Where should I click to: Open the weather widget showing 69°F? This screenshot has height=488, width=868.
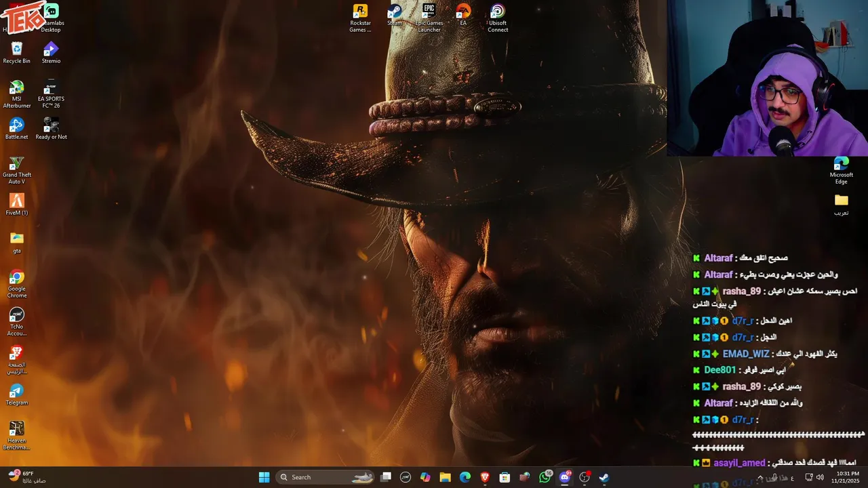27,477
